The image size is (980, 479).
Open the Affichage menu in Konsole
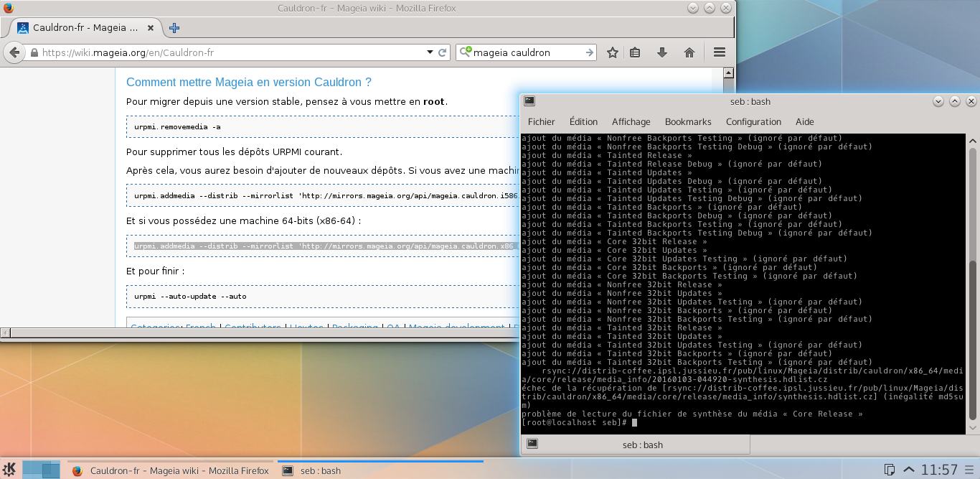pos(631,121)
